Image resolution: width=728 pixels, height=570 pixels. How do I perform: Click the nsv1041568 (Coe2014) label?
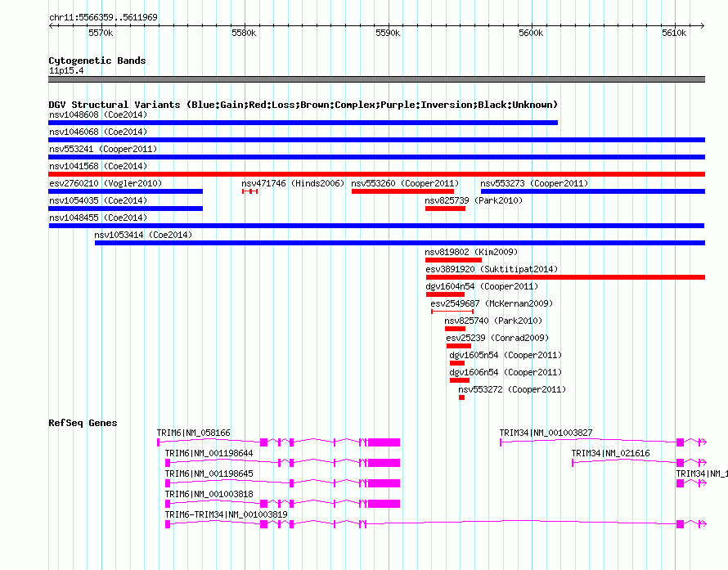click(98, 166)
